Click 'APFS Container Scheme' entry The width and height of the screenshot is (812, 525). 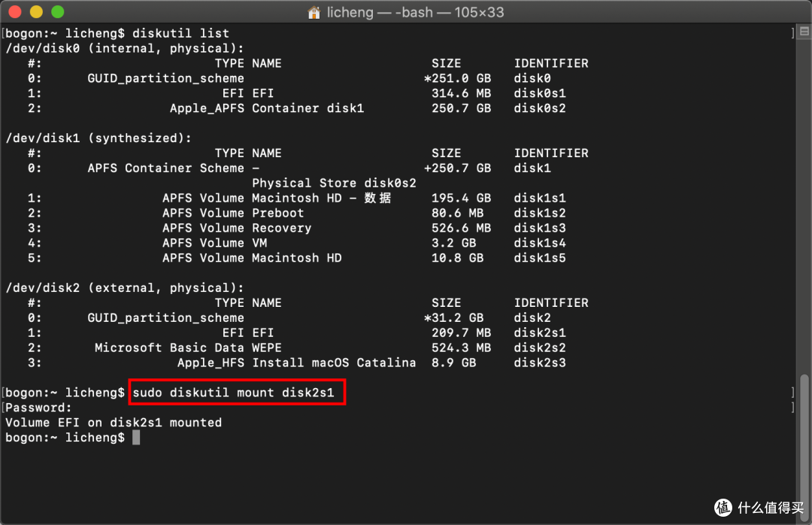coord(165,168)
